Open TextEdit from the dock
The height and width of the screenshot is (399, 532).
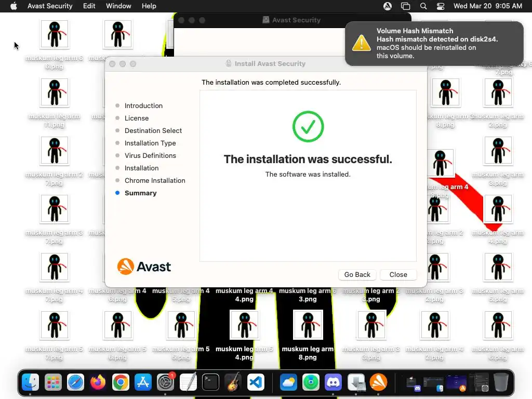click(188, 382)
